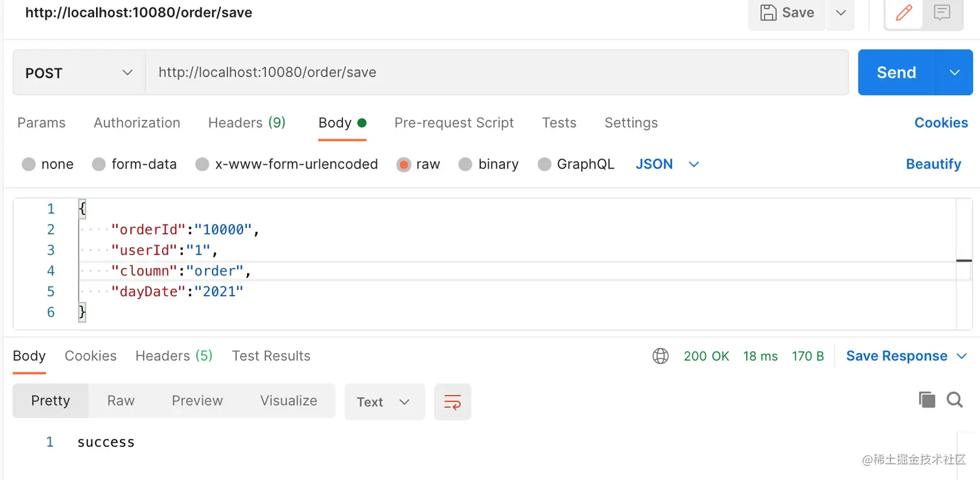The height and width of the screenshot is (480, 980).
Task: Expand the Save Response dropdown arrow
Action: [962, 356]
